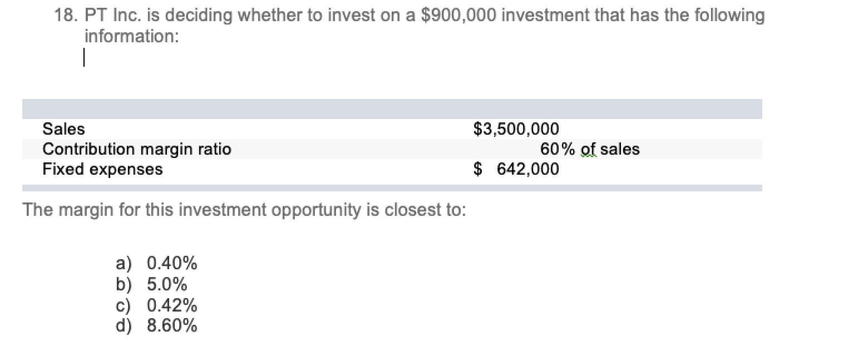Click the $3,500,000 sales value
Screen dimensions: 868x356
coord(516,129)
